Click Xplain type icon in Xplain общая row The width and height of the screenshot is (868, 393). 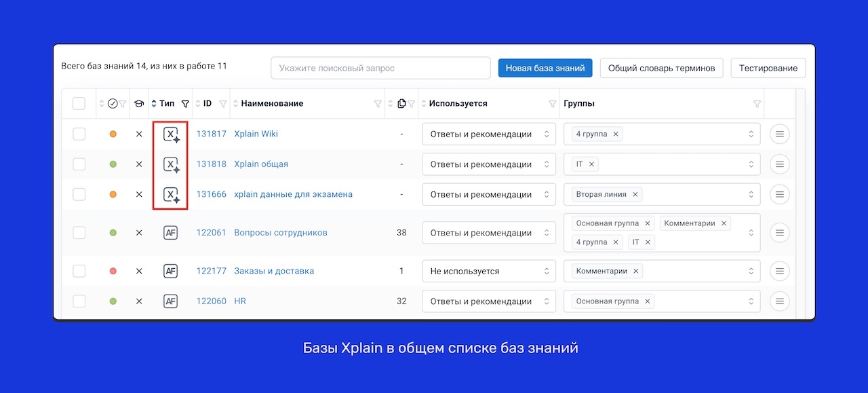[x=172, y=164]
